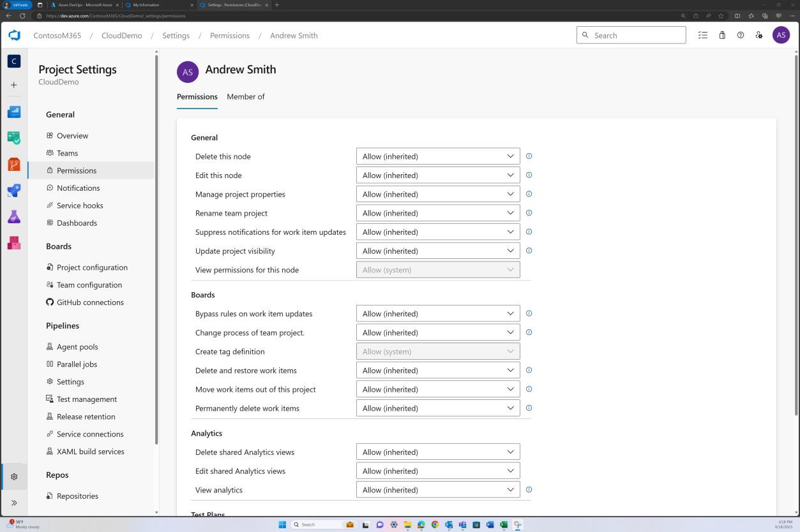Open Teams in the Project Settings sidebar
The height and width of the screenshot is (532, 800).
pos(68,152)
